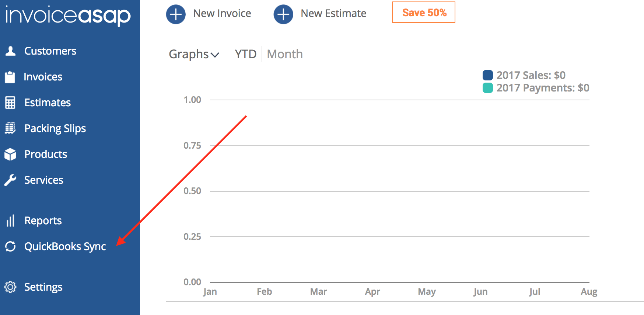Switch to the Month view
Image resolution: width=644 pixels, height=315 pixels.
(285, 54)
